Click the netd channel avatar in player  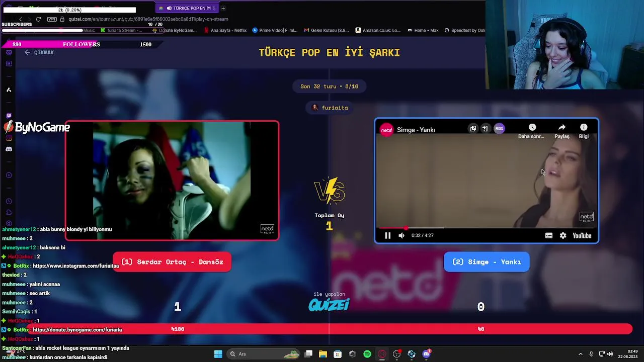[x=386, y=130]
